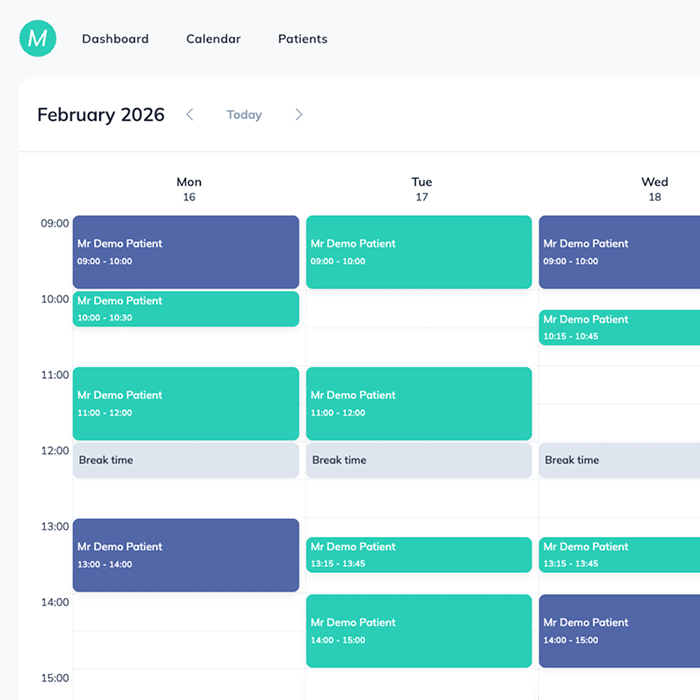Switch to the Calendar page
Image resolution: width=700 pixels, height=700 pixels.
click(x=213, y=39)
